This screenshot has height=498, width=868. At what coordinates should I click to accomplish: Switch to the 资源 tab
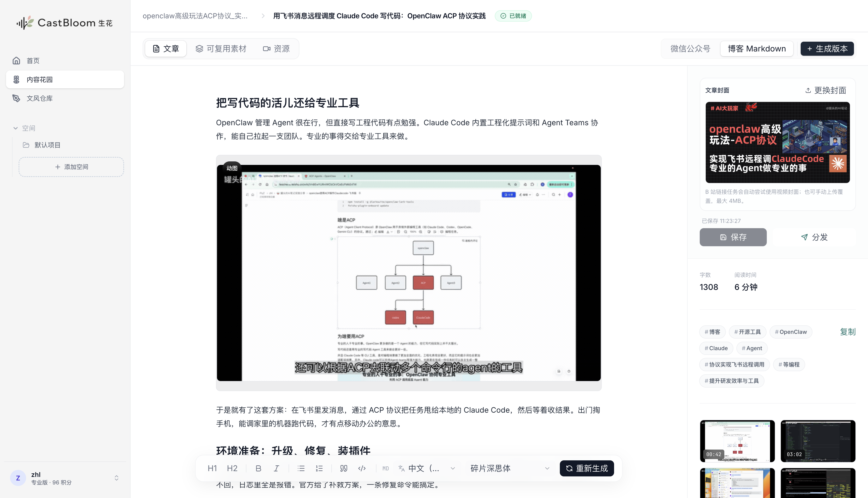coord(277,48)
